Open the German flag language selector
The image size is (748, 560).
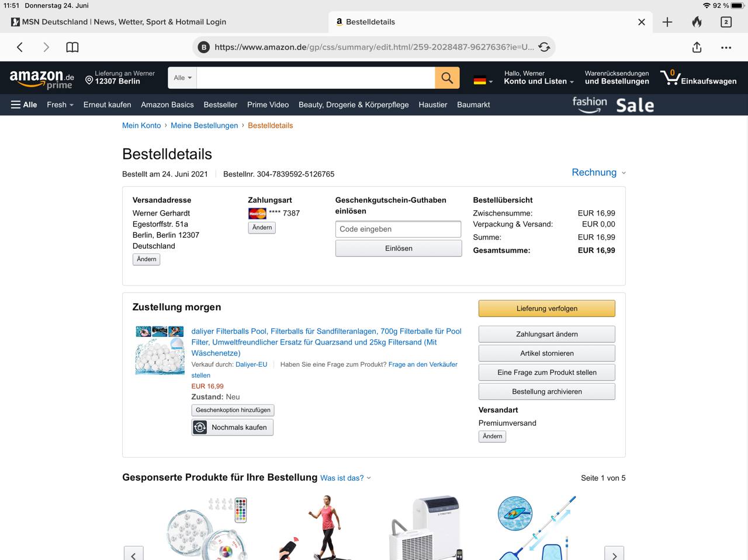483,81
